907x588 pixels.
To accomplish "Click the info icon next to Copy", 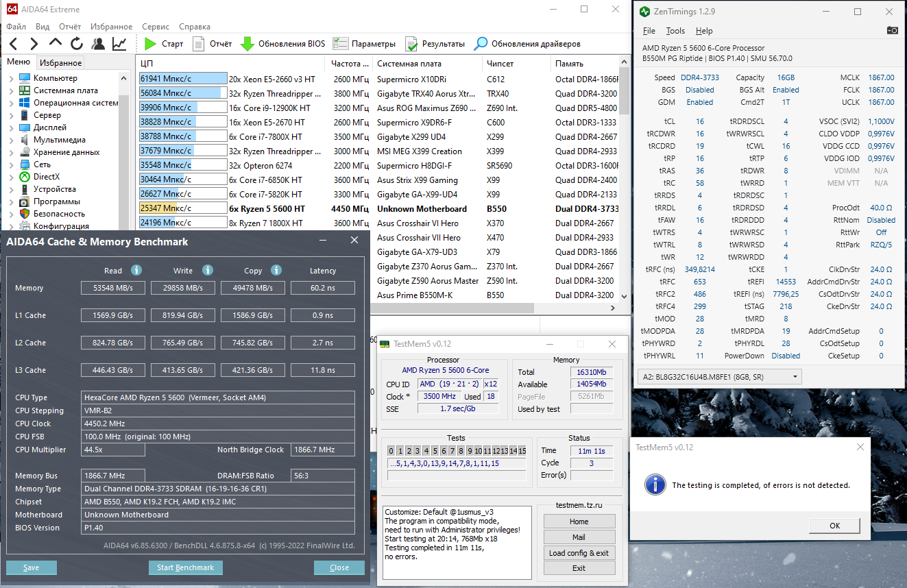I will 276,270.
